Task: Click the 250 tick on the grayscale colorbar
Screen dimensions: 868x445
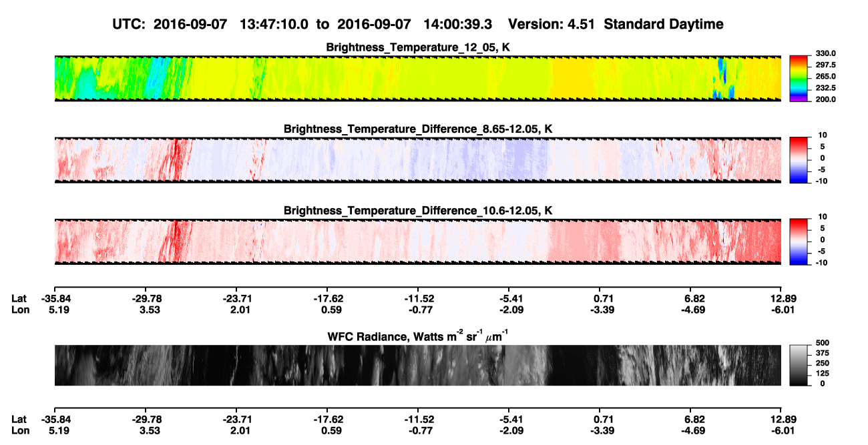Action: pos(822,363)
